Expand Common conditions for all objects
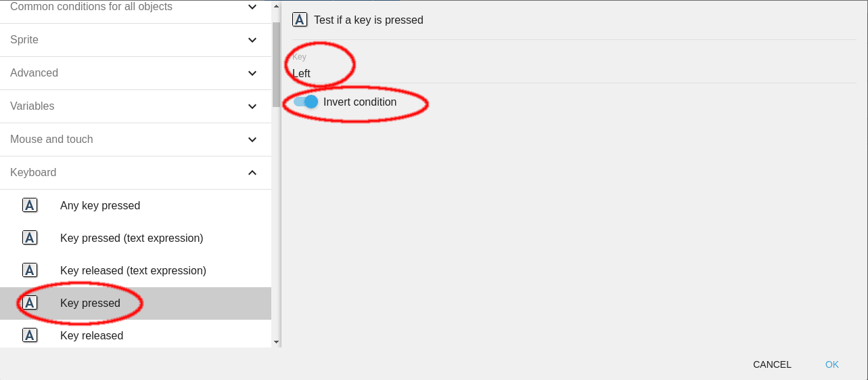Image resolution: width=868 pixels, height=380 pixels. click(252, 7)
